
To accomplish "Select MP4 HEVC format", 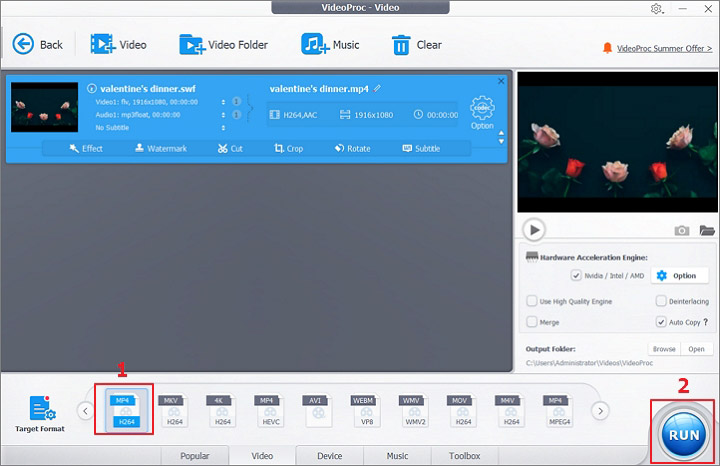I will (270, 410).
